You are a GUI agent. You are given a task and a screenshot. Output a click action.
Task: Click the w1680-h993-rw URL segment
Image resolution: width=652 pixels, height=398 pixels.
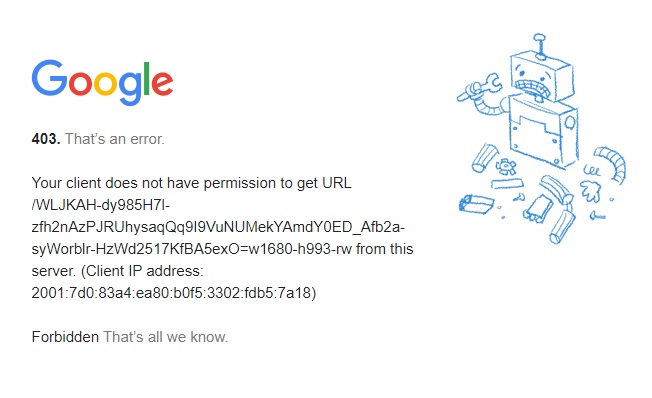(x=300, y=249)
